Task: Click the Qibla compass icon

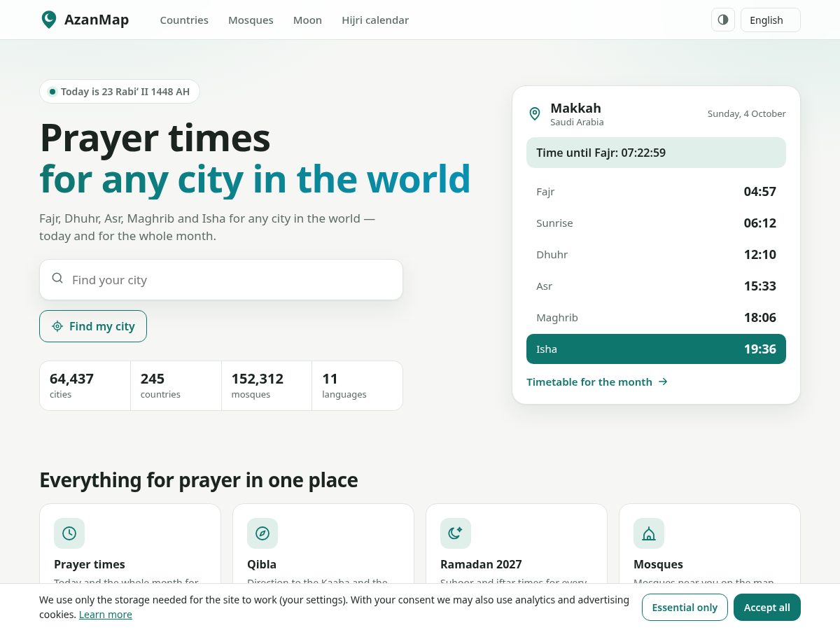Action: tap(262, 533)
